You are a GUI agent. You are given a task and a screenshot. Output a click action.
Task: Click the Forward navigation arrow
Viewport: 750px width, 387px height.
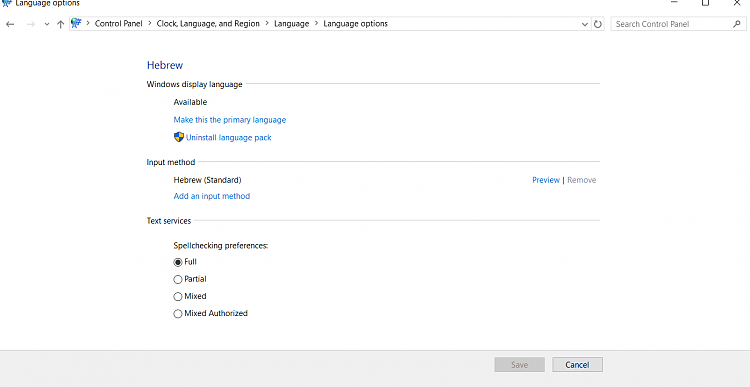pyautogui.click(x=31, y=24)
